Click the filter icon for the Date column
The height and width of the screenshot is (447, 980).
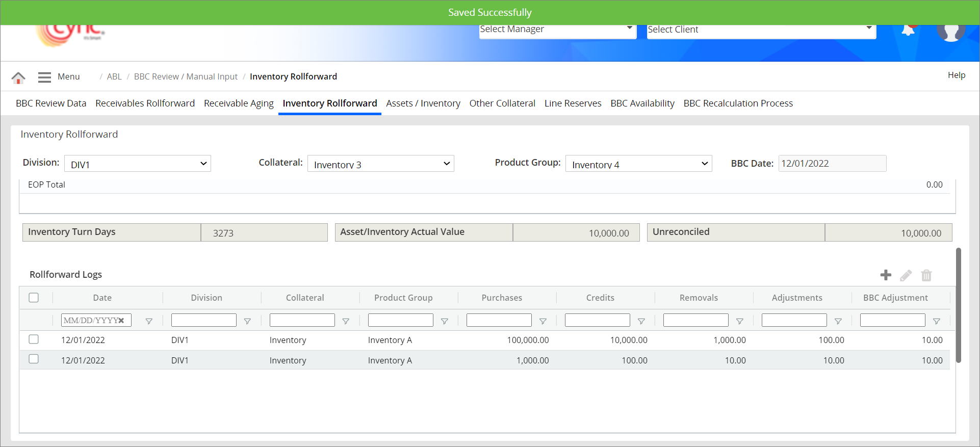tap(149, 321)
